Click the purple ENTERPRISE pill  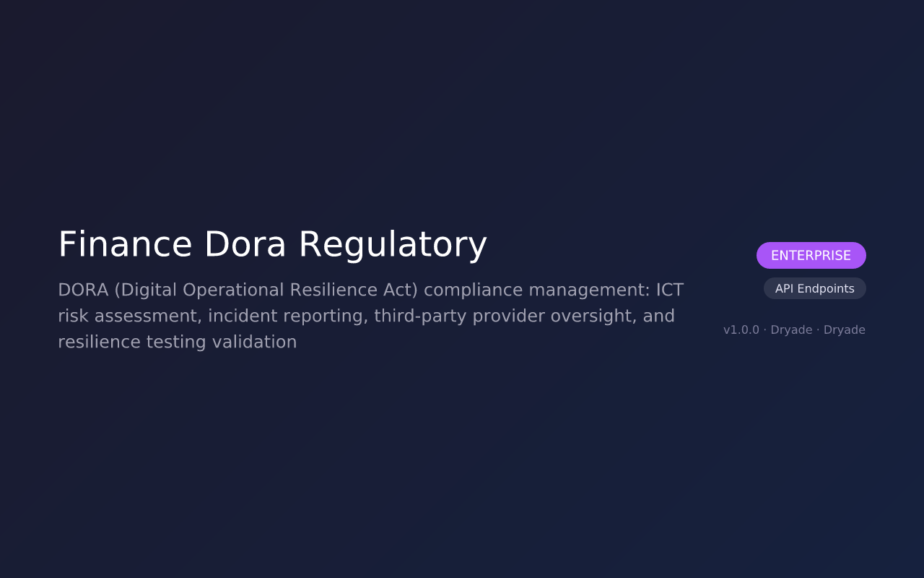[x=811, y=255]
